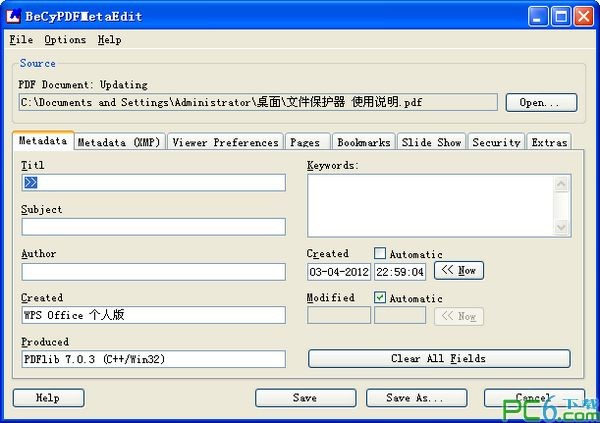Click the Created date field 03-04-2012
This screenshot has height=423, width=600.
pyautogui.click(x=339, y=272)
